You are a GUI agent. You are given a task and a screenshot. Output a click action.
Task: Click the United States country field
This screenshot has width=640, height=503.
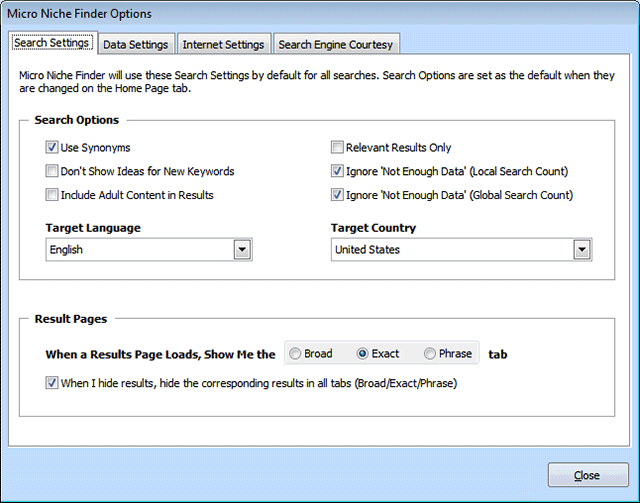click(462, 249)
